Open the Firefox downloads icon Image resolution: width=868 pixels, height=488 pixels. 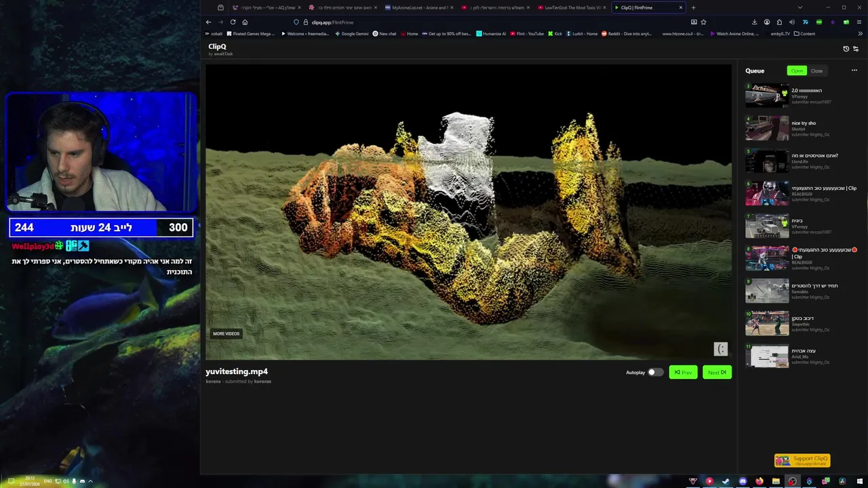pos(754,22)
